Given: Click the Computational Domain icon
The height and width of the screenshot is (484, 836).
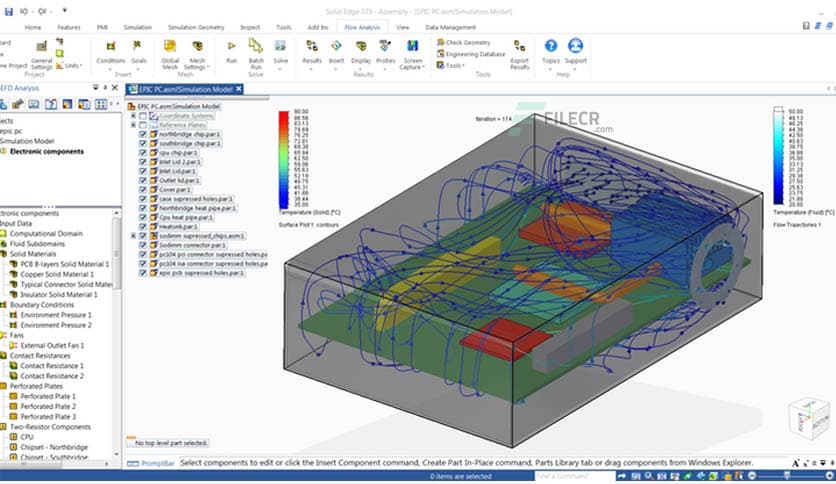Looking at the screenshot, I should point(3,233).
